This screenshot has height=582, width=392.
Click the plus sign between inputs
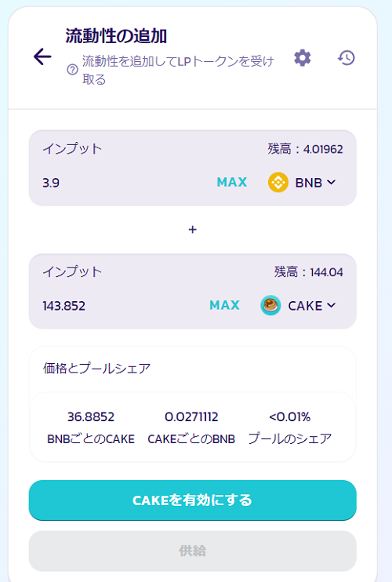point(193,230)
